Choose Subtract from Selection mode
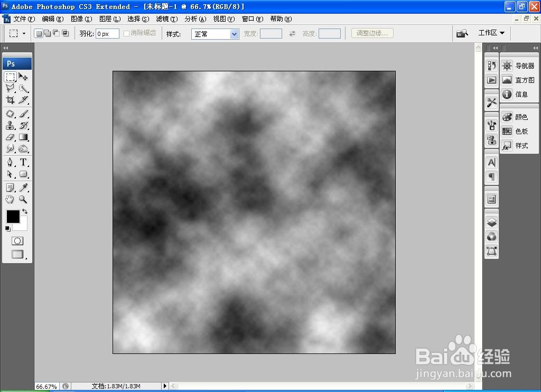This screenshot has width=541, height=392. pos(56,33)
